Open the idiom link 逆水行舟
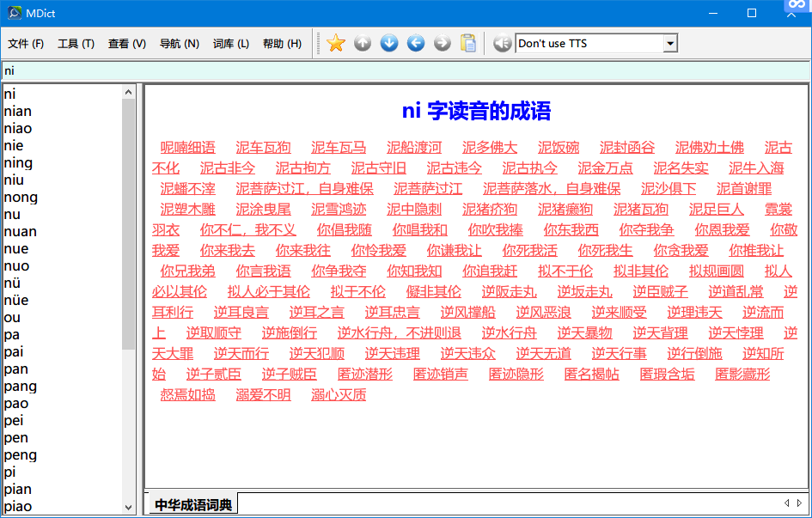The width and height of the screenshot is (812, 518). click(509, 332)
